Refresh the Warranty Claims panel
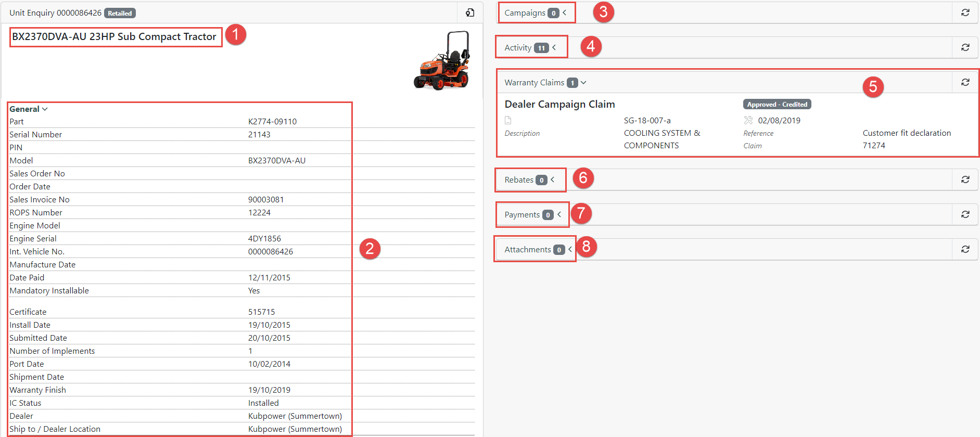The width and height of the screenshot is (980, 437). click(x=965, y=82)
